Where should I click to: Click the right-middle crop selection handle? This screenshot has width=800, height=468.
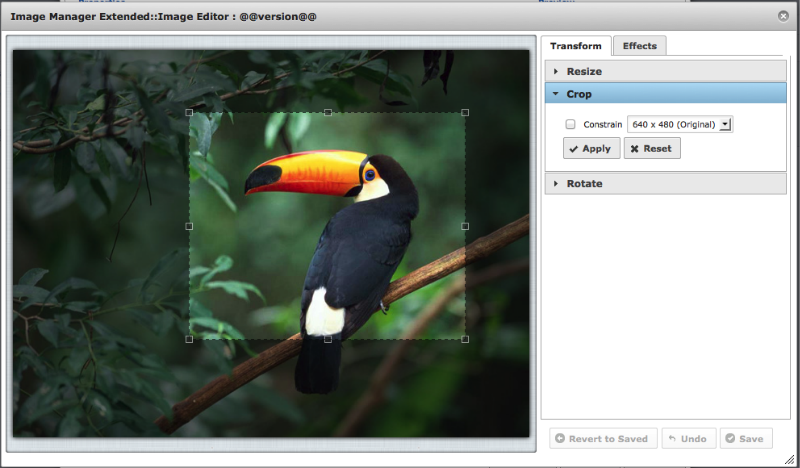[465, 226]
